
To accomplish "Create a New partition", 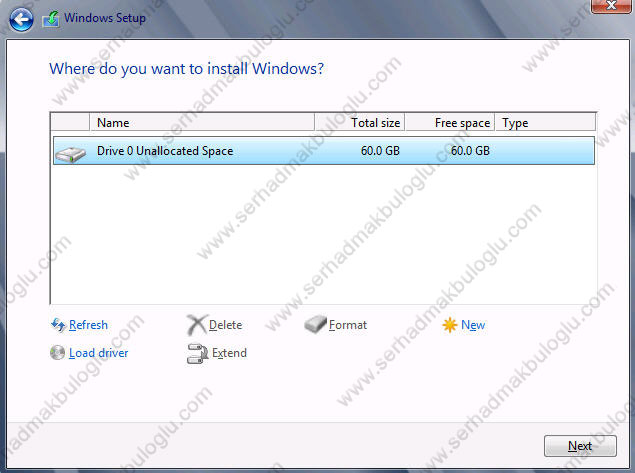I will point(473,325).
